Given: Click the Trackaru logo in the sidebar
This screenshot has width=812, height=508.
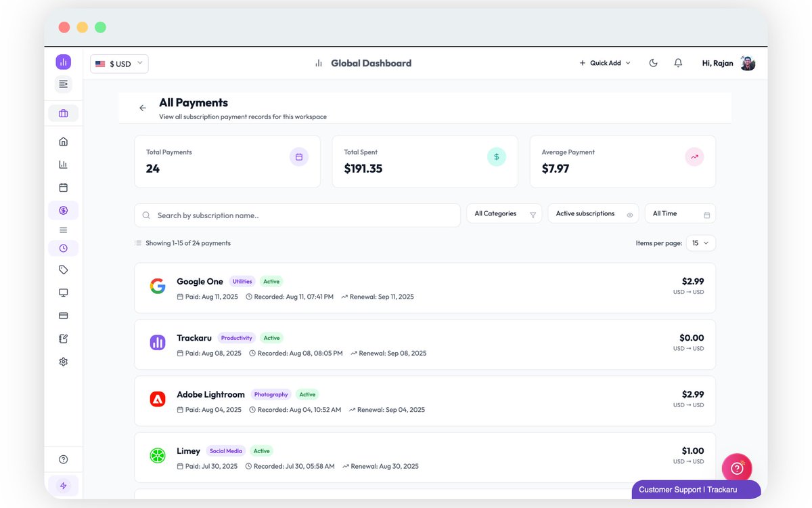Looking at the screenshot, I should 63,62.
